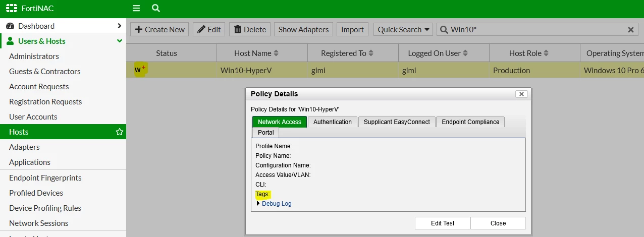
Task: Click the W+ host status icon
Action: pyautogui.click(x=140, y=70)
